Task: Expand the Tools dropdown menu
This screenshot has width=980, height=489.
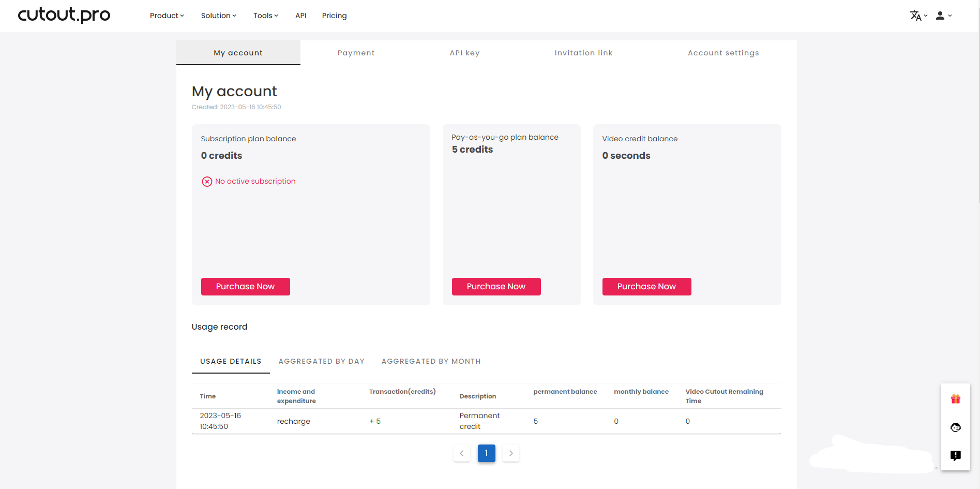Action: click(265, 16)
